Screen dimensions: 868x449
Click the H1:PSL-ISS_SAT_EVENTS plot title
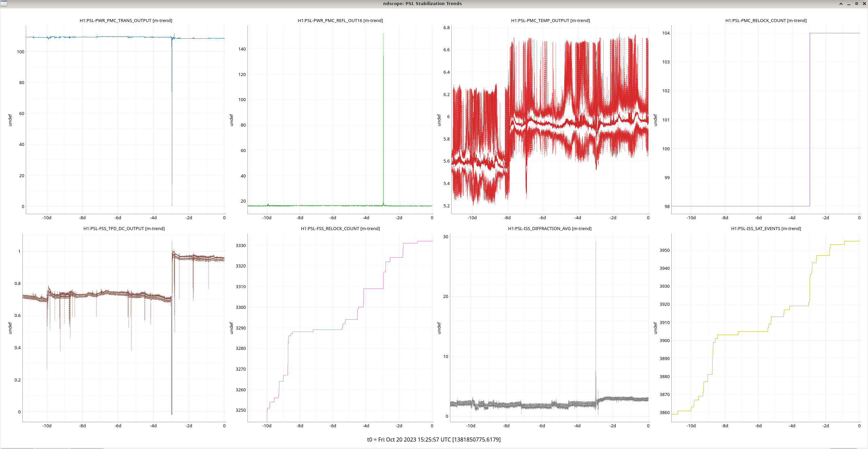(x=766, y=229)
